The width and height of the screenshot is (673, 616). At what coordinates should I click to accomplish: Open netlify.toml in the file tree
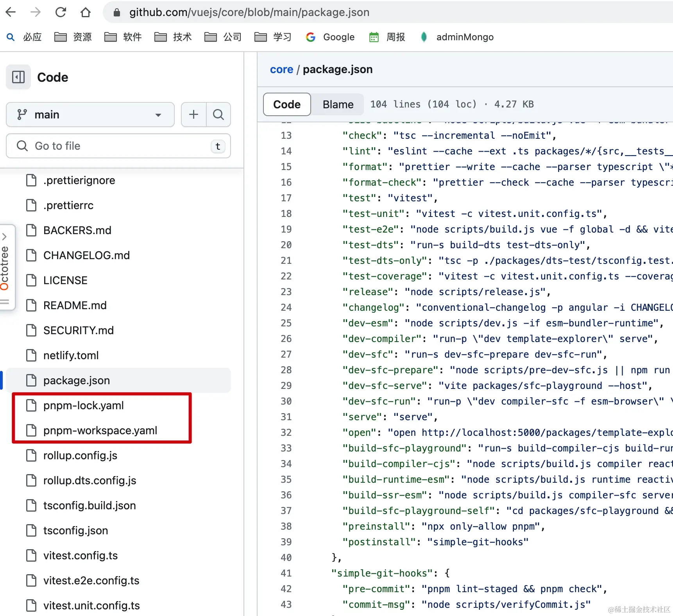[x=71, y=355]
